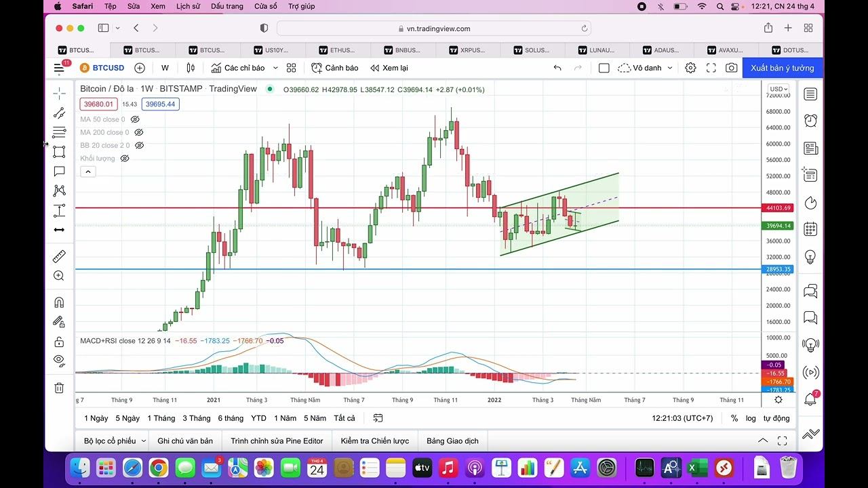
Task: Select the geometric shapes tool
Action: coord(59,152)
